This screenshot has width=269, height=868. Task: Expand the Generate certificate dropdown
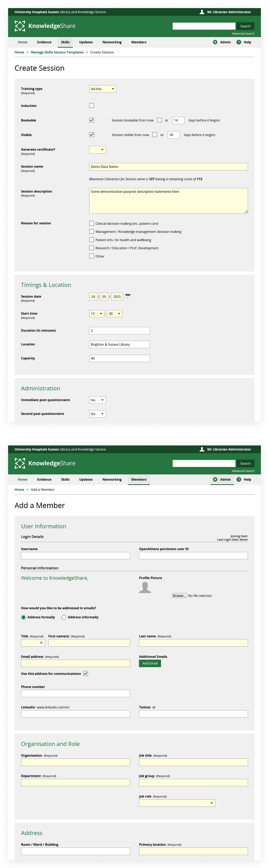click(97, 150)
